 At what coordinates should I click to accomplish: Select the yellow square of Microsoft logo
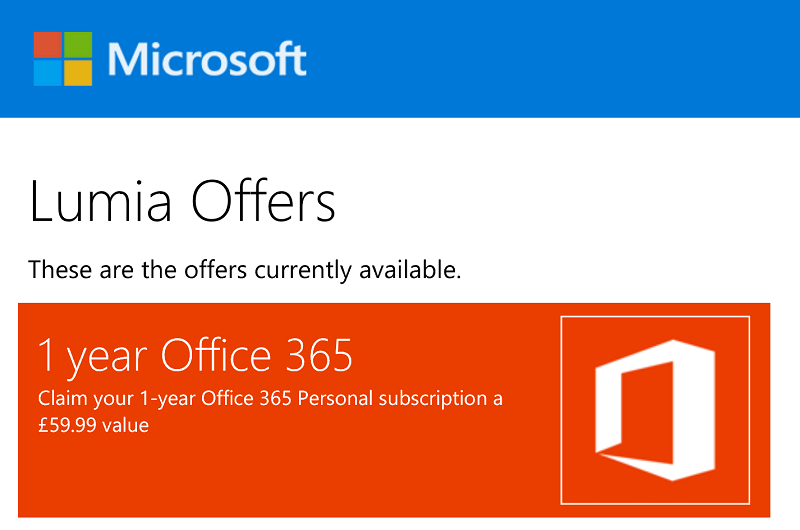(78, 73)
